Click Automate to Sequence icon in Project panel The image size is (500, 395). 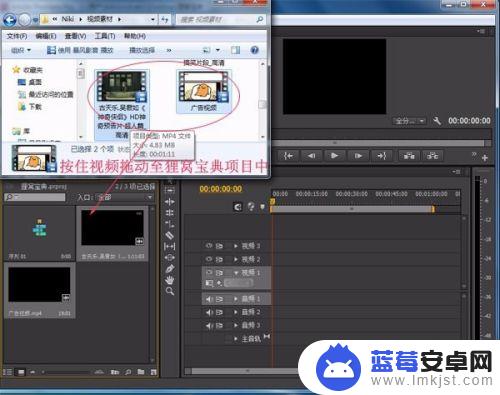pos(114,372)
